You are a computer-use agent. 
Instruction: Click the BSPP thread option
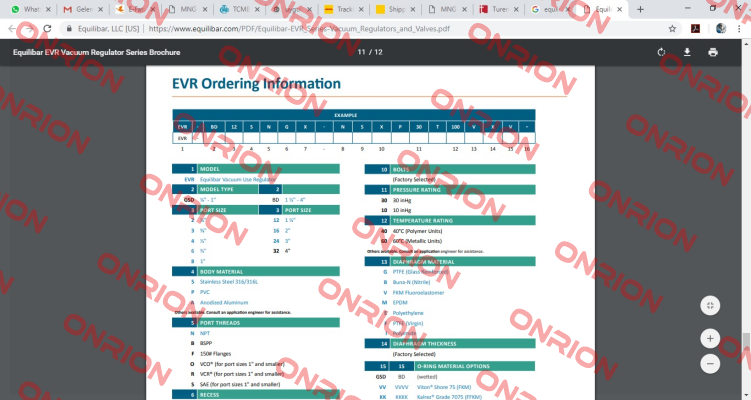[206, 343]
